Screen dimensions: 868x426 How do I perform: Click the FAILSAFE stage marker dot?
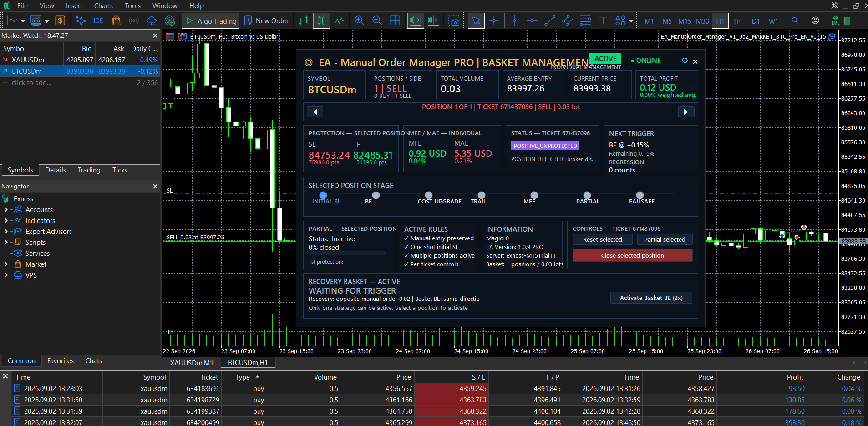coord(640,195)
